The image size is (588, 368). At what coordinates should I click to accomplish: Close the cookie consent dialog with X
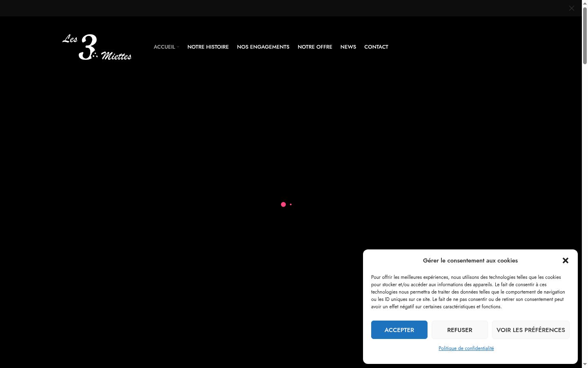point(566,260)
